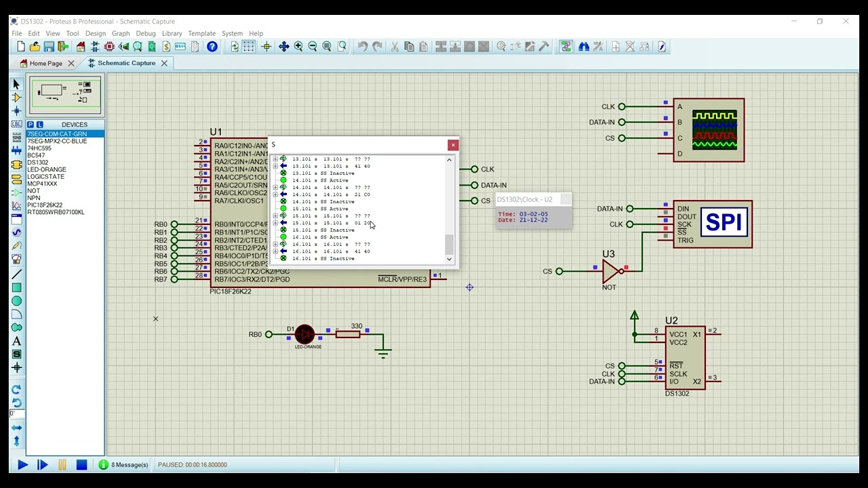
Task: Open the Source Code 0101 toolbar icon
Action: coord(180,47)
